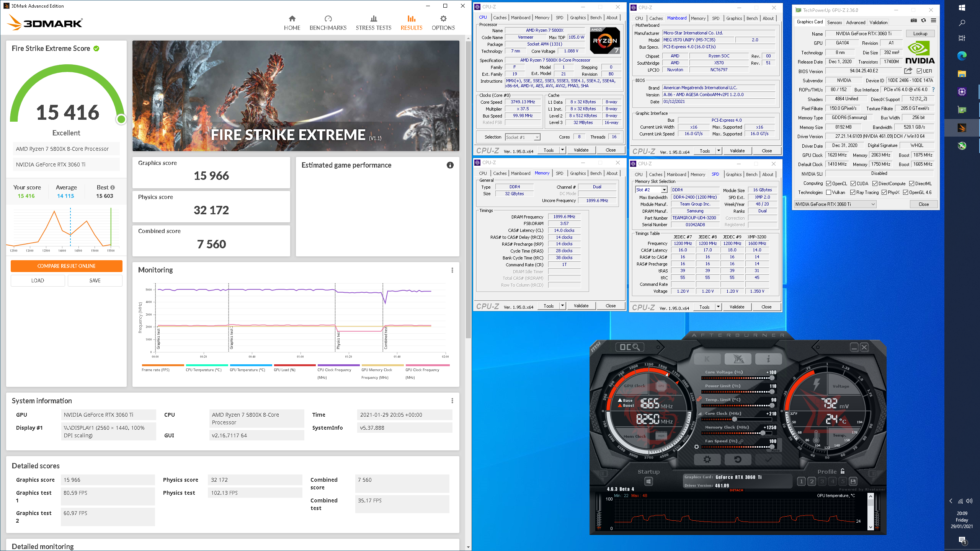Adjust the Afterburner Power Limit slider
Image resolution: width=980 pixels, height=551 pixels.
tap(772, 392)
